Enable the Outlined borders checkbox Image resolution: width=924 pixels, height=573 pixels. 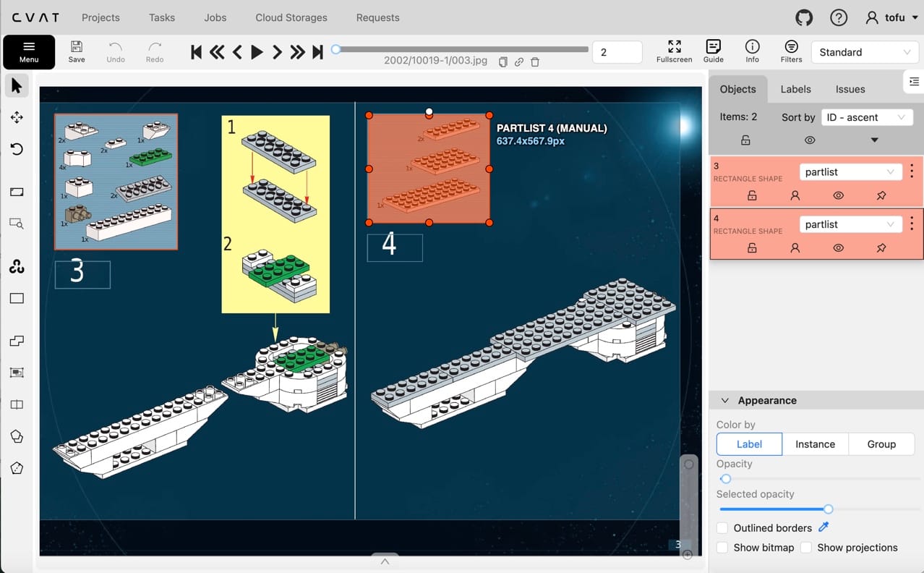tap(722, 528)
